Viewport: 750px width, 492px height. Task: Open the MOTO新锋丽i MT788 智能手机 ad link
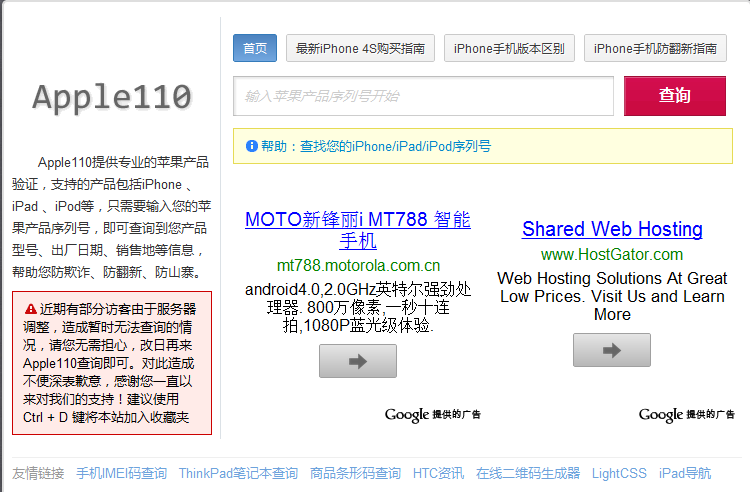point(358,230)
